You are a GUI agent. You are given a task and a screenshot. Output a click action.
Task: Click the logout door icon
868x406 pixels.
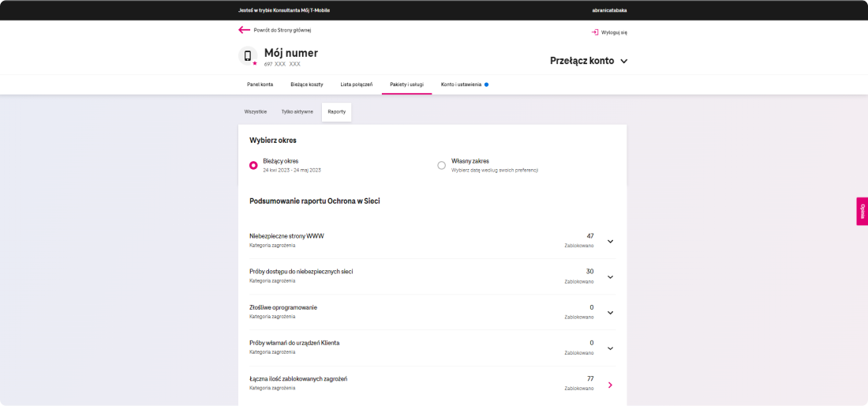pyautogui.click(x=595, y=32)
